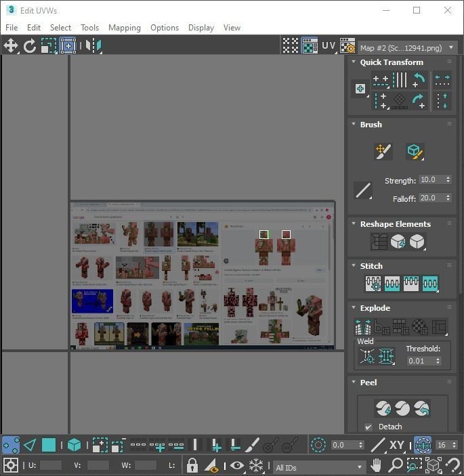464x476 pixels.
Task: Select the Paint Move brush
Action: point(383,151)
